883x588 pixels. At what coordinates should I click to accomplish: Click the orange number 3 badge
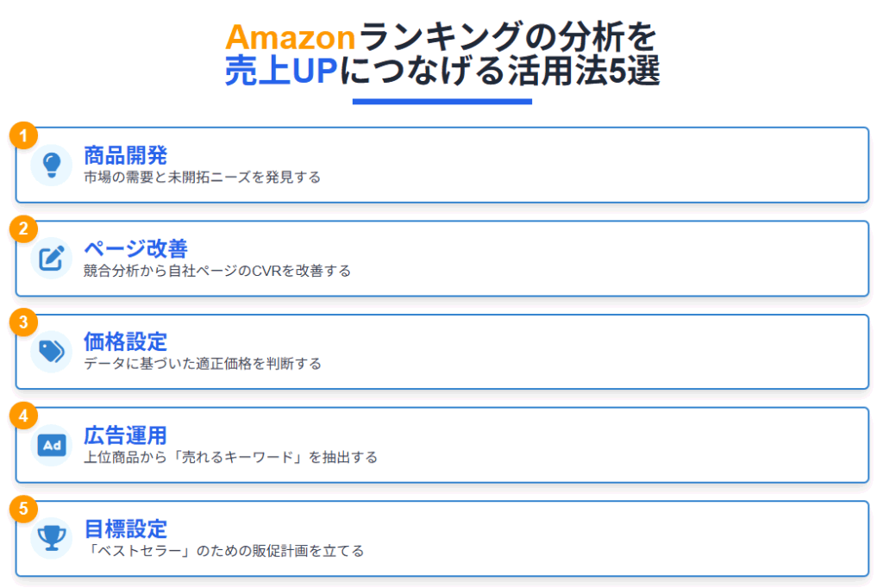click(x=23, y=322)
